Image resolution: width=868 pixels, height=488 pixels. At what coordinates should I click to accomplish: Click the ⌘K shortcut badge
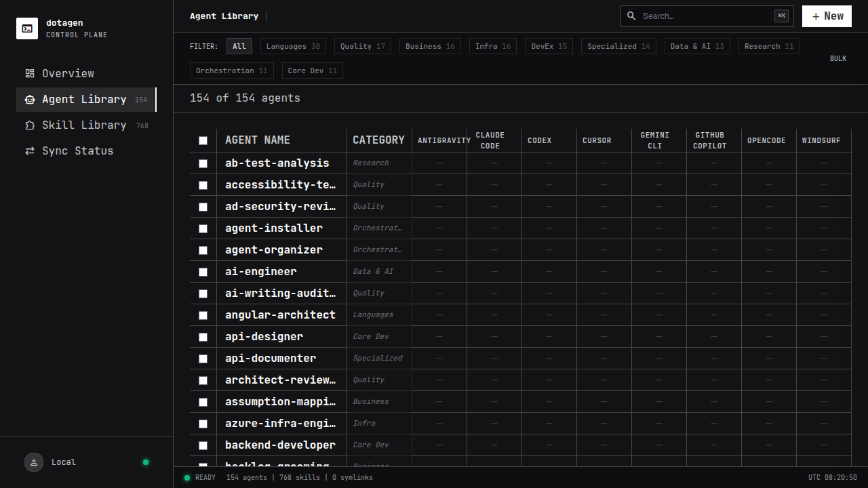click(x=781, y=16)
